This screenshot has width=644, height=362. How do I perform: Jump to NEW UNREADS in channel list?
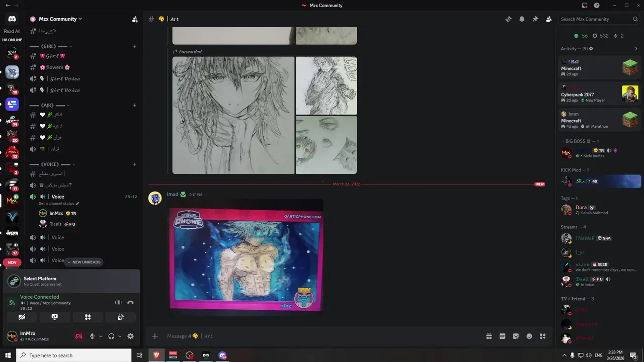point(84,262)
